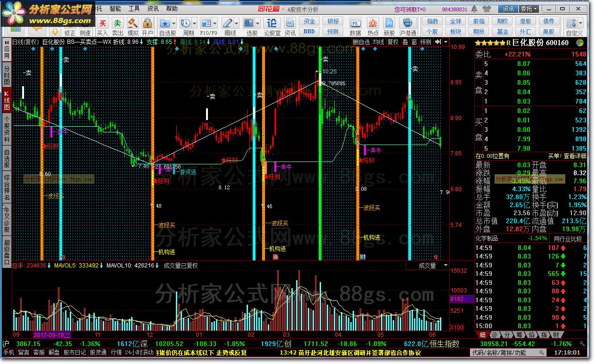This screenshot has width=595, height=364.
Task: Open the 工具 menu
Action: tap(134, 8)
